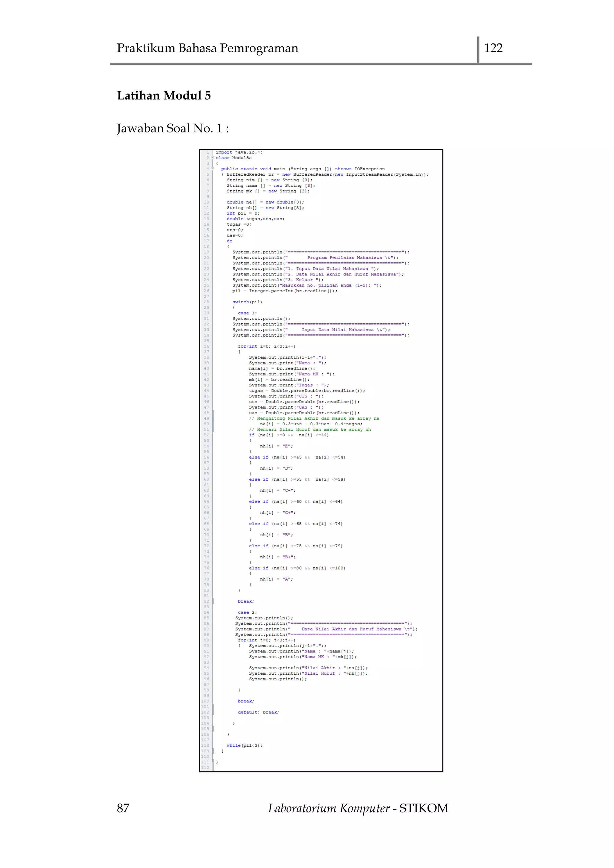Click the 'for(int j=0; j<3;j++)' code line
This screenshot has height=868, width=614.
pyautogui.click(x=267, y=640)
